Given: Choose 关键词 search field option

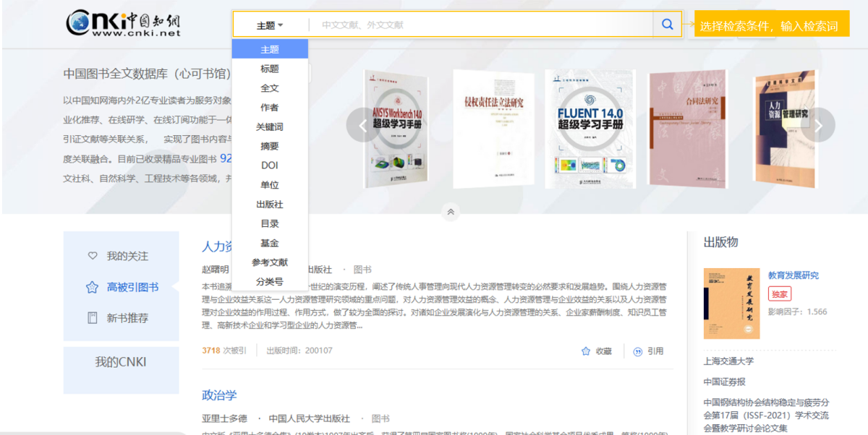Looking at the screenshot, I should (x=270, y=126).
